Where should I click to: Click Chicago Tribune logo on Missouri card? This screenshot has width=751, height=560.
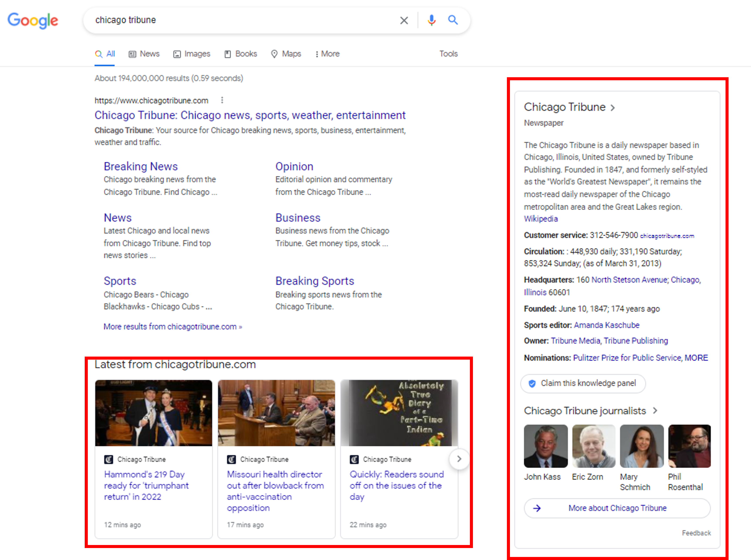(x=231, y=459)
